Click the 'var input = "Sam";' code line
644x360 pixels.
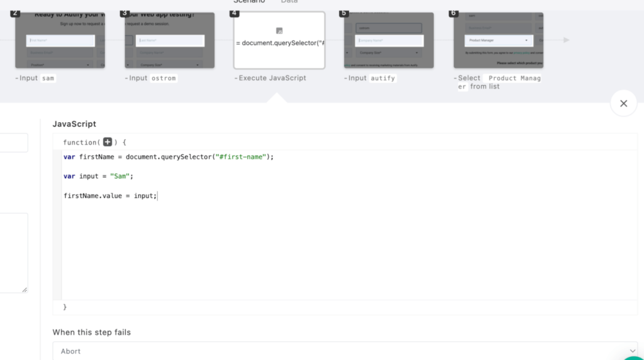pos(98,176)
